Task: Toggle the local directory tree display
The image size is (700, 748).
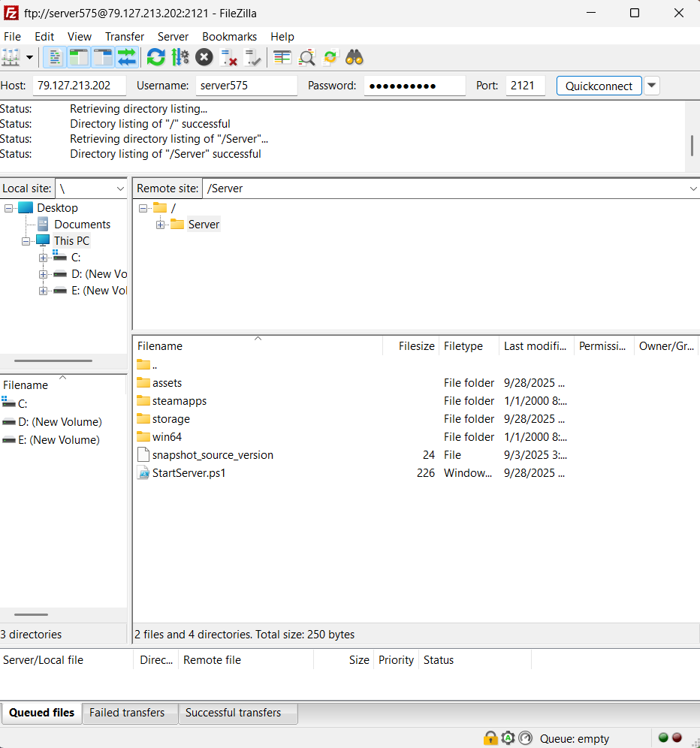Action: coord(79,57)
